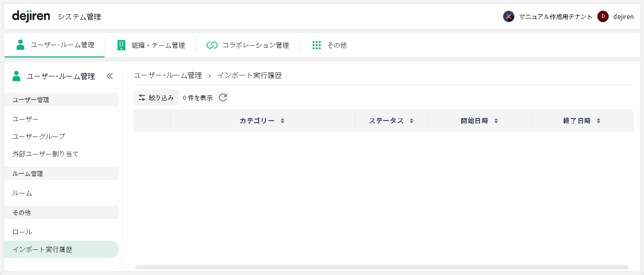Switch to ユーザー・ルーム管理 tab

55,45
